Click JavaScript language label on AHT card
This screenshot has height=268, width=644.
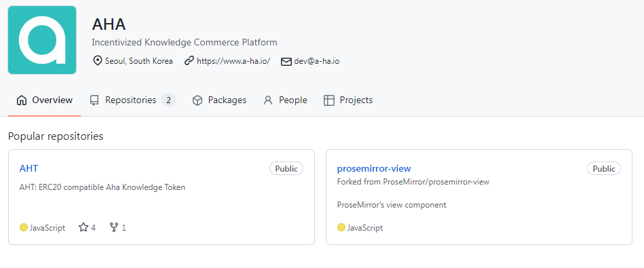48,228
